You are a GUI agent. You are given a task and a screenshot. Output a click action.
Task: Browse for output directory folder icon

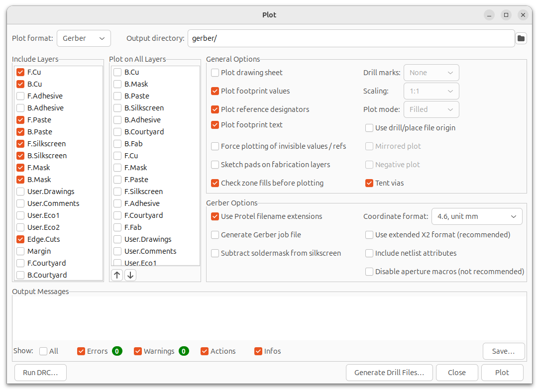521,38
